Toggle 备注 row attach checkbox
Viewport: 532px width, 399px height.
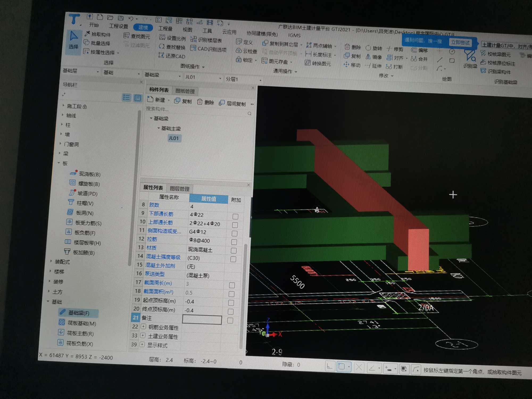click(x=230, y=321)
